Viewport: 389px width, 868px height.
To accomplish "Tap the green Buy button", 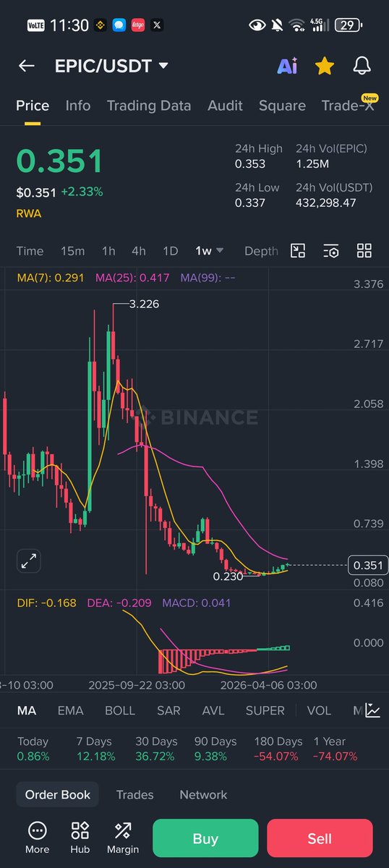I will (x=205, y=838).
